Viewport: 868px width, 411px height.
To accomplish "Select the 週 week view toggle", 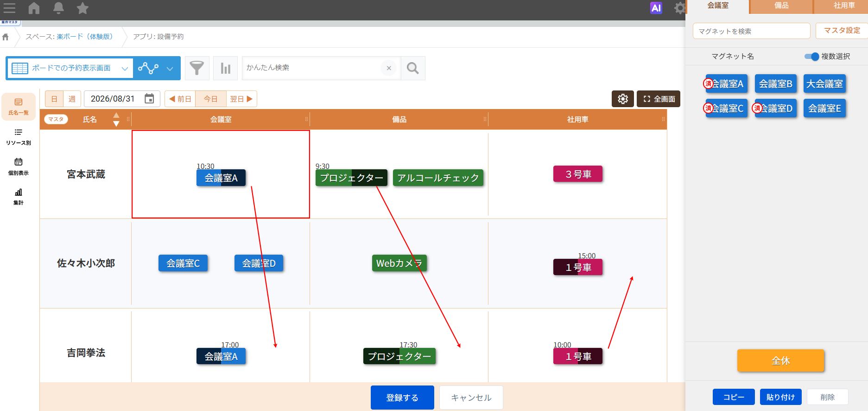I will pyautogui.click(x=72, y=99).
